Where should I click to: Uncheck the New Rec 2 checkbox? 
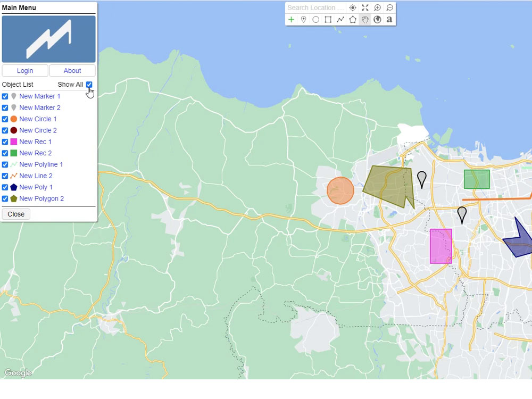click(5, 153)
